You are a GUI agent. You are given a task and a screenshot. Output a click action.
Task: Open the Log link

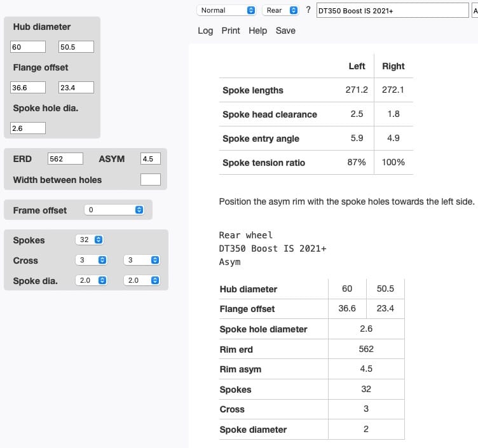tap(205, 31)
